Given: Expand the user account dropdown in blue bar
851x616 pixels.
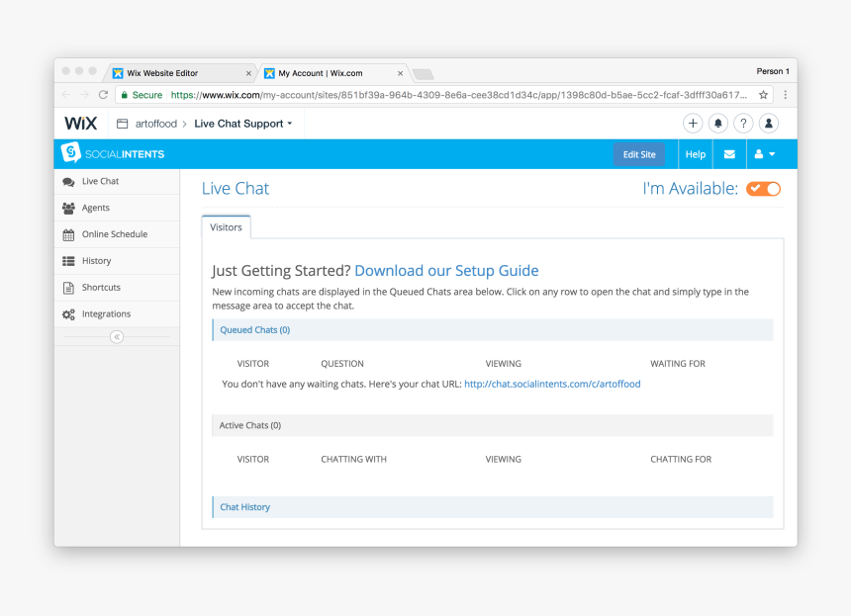Looking at the screenshot, I should point(763,154).
